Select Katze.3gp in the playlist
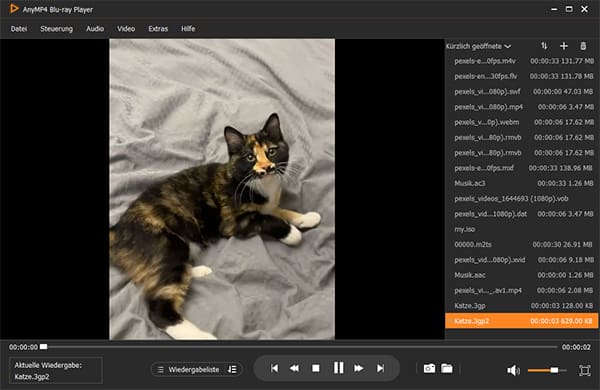 tap(522, 306)
